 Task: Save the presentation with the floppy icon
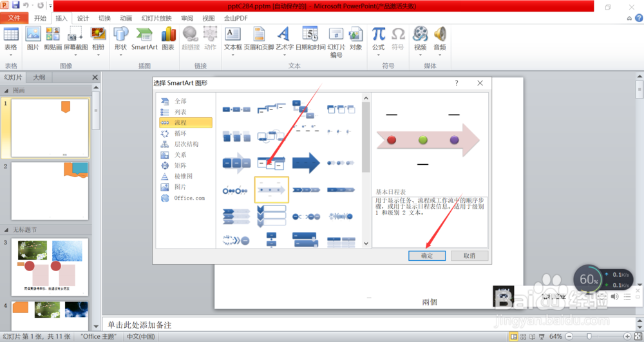click(15, 5)
